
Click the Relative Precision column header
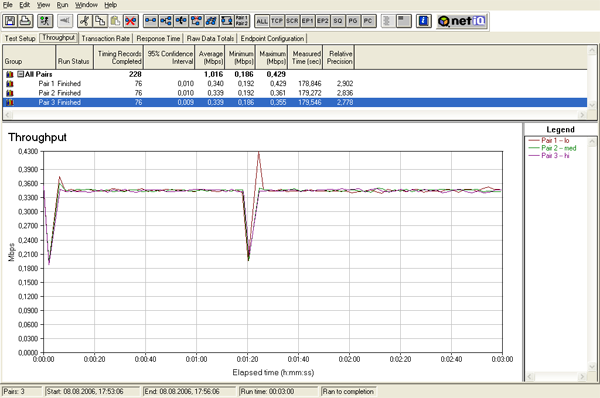tap(339, 57)
